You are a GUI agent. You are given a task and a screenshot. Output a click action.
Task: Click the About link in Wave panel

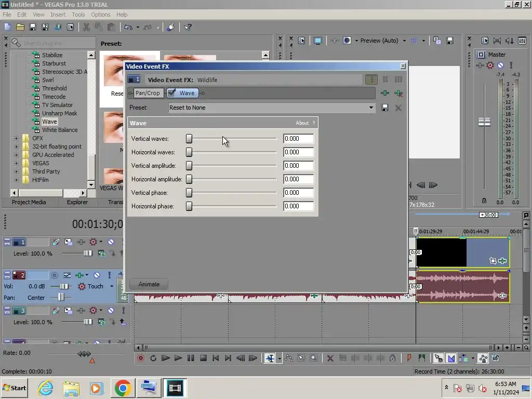point(302,123)
